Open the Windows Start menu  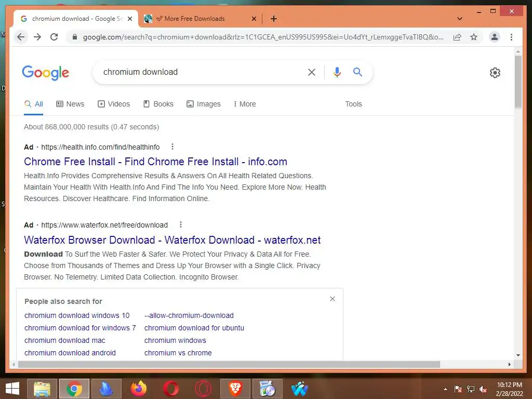pos(12,389)
